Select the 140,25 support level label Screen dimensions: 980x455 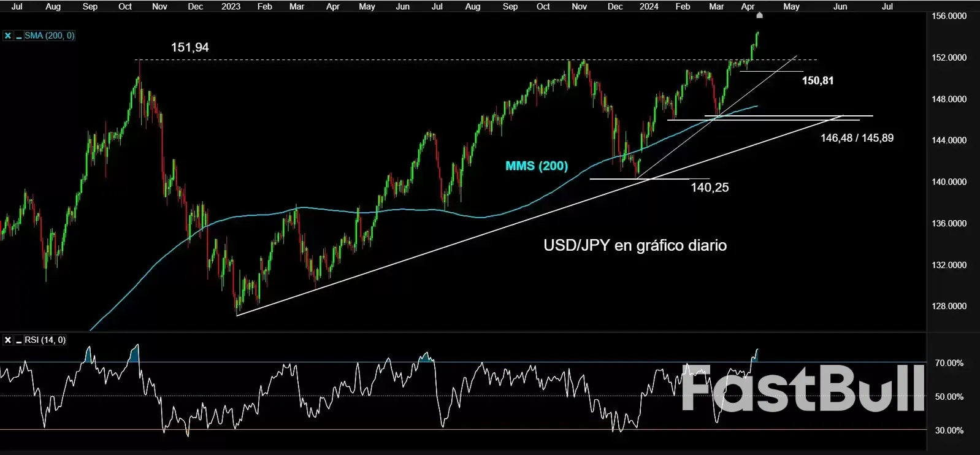coord(710,188)
